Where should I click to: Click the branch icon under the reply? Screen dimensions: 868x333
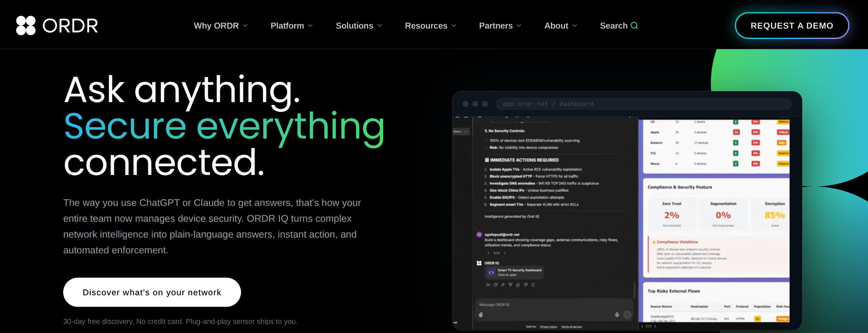tap(510, 285)
